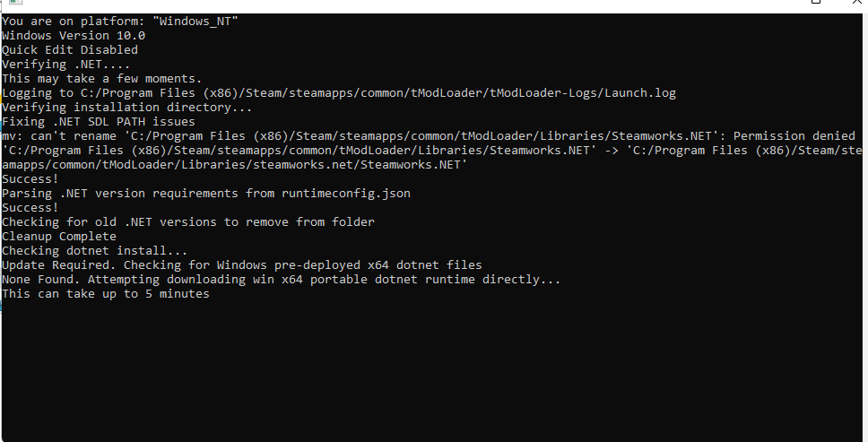Click the 'Windows Version 10.0' text

point(74,35)
